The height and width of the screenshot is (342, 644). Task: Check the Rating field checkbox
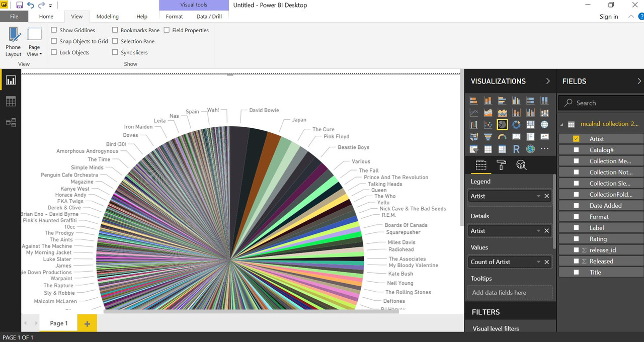(x=577, y=239)
